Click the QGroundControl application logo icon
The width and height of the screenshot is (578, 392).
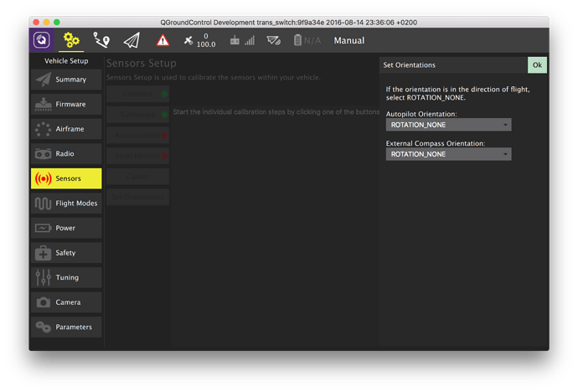(x=41, y=40)
